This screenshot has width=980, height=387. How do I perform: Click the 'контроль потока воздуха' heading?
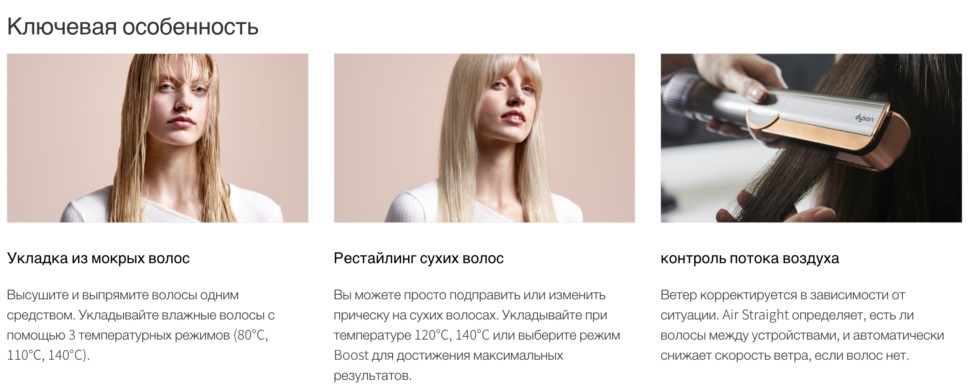(749, 258)
